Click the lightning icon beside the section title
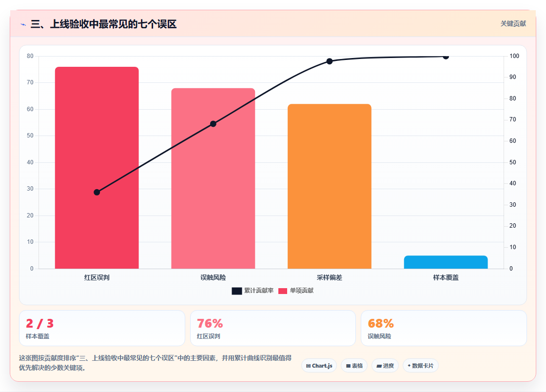This screenshot has height=392, width=546. click(x=23, y=24)
